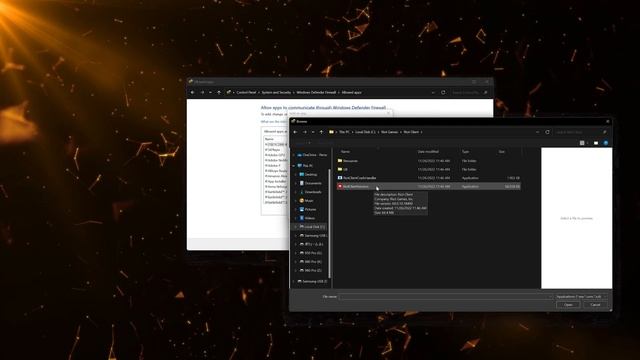Refresh the Allowed apps window
The image size is (640, 360).
[443, 93]
